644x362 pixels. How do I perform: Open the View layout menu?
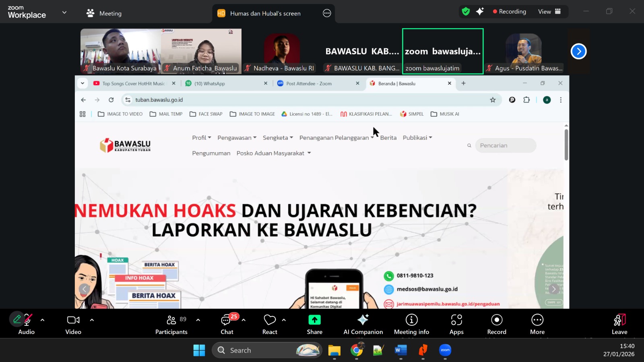pyautogui.click(x=549, y=12)
